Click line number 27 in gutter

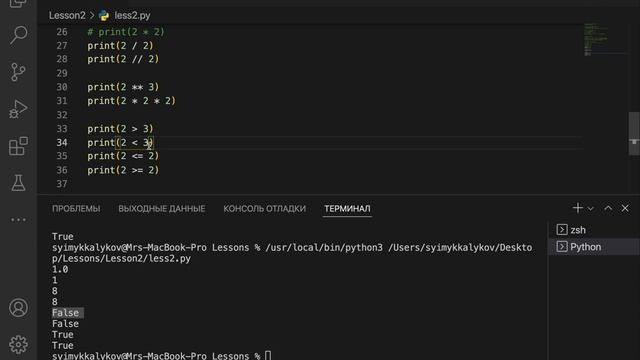pyautogui.click(x=62, y=46)
